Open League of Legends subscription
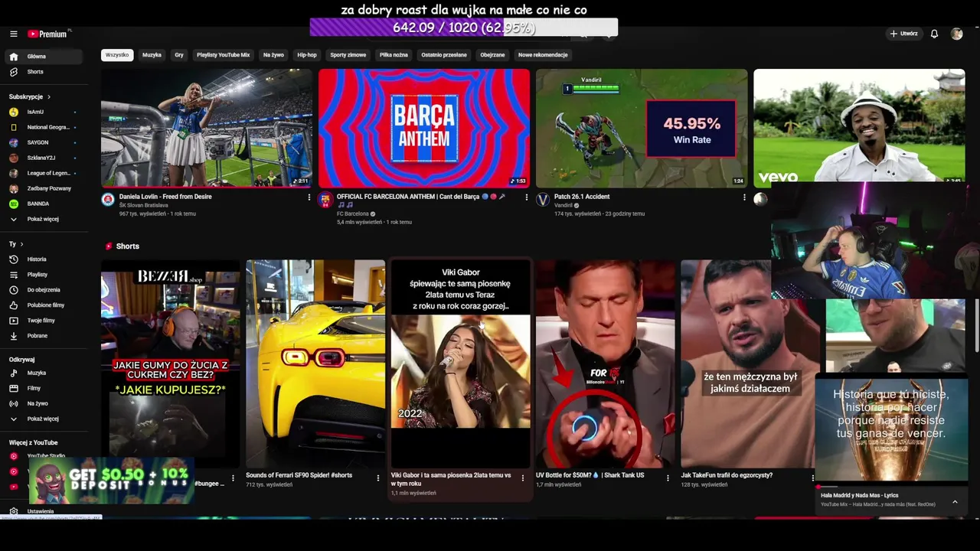 (44, 174)
